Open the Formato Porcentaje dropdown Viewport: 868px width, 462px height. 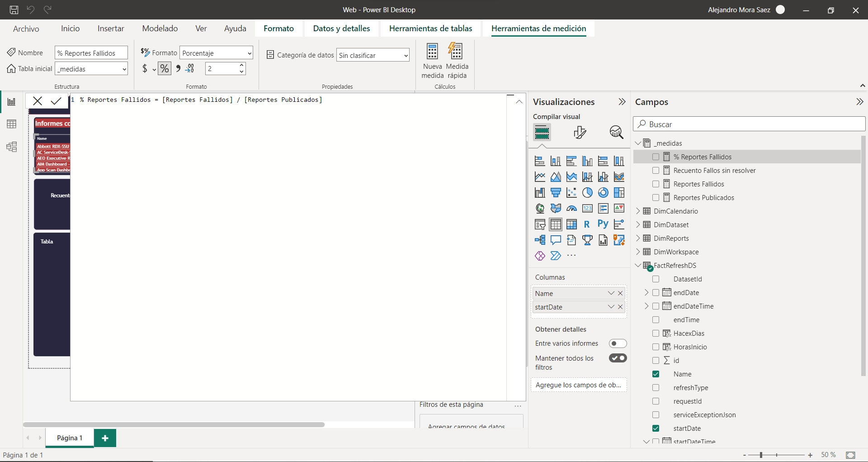click(216, 53)
